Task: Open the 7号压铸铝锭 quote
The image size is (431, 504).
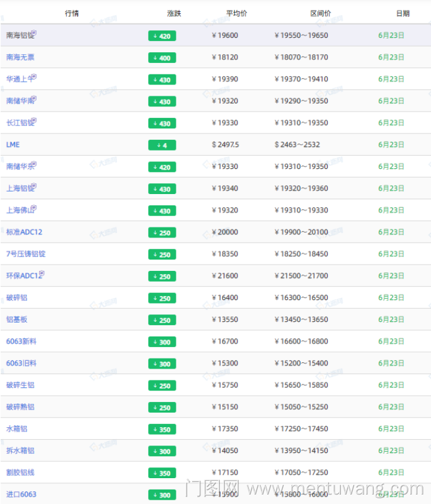Action: pyautogui.click(x=26, y=254)
